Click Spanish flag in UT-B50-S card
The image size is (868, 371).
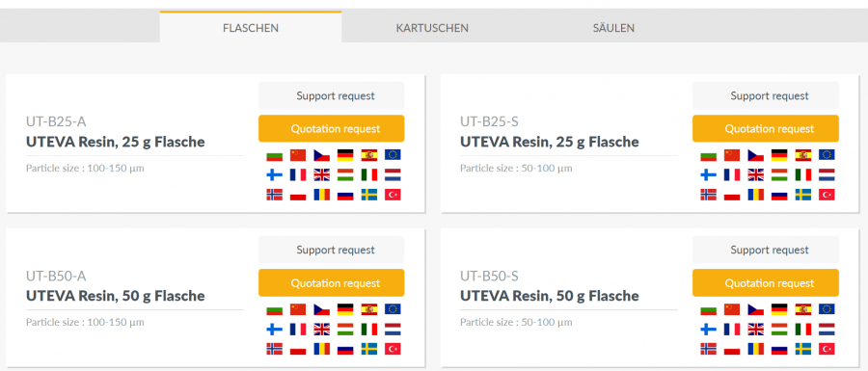[803, 309]
